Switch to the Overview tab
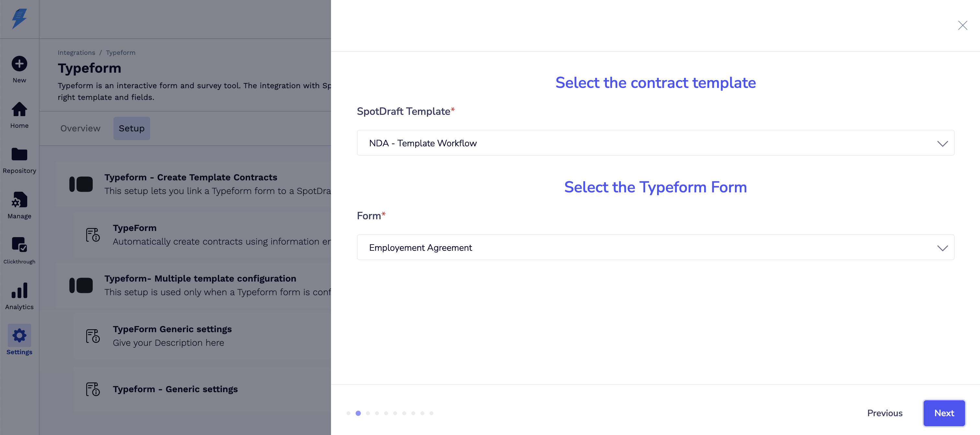This screenshot has width=980, height=435. pos(80,128)
